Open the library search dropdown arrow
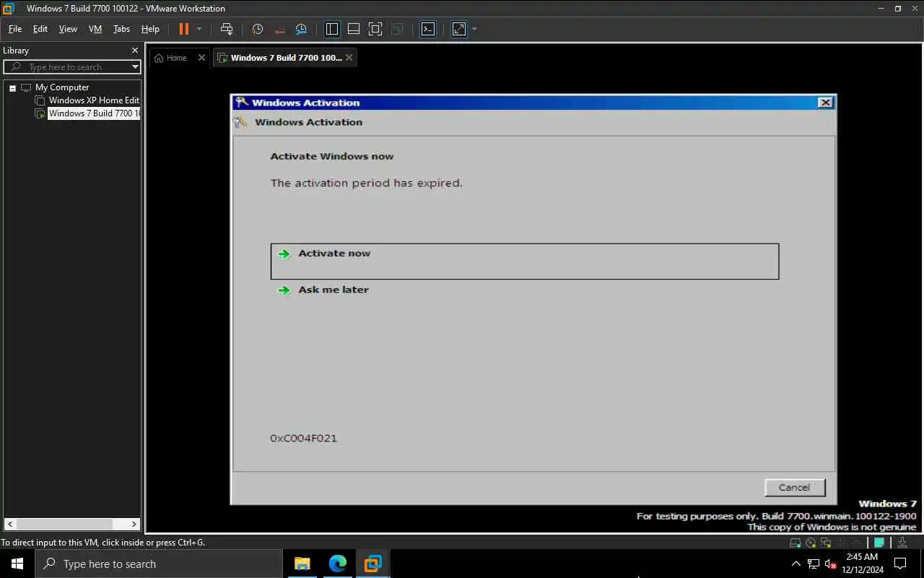 (135, 67)
